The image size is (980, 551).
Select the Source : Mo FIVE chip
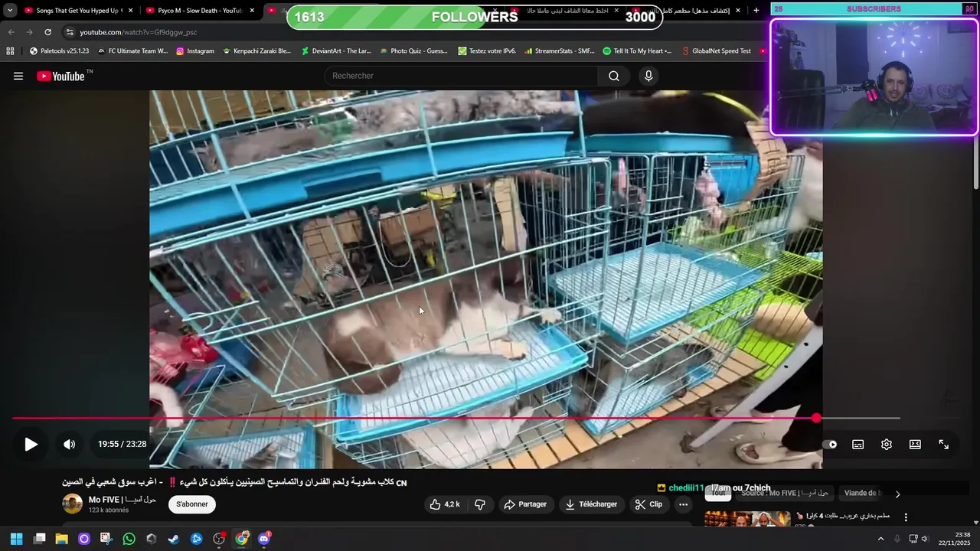pyautogui.click(x=784, y=494)
